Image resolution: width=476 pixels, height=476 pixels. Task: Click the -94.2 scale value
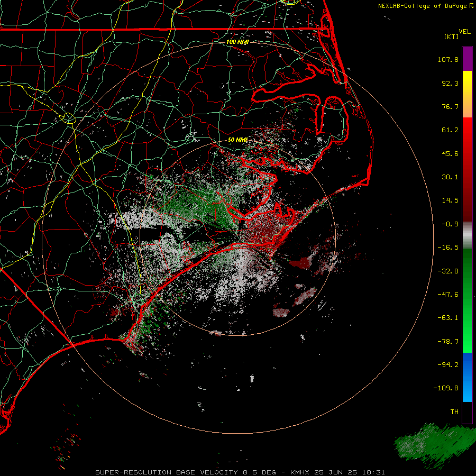point(448,364)
